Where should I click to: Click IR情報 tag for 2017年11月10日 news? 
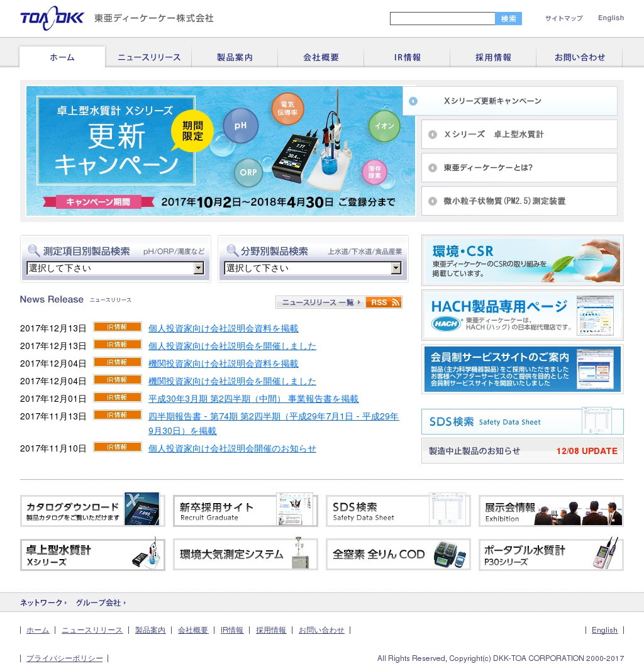[117, 447]
